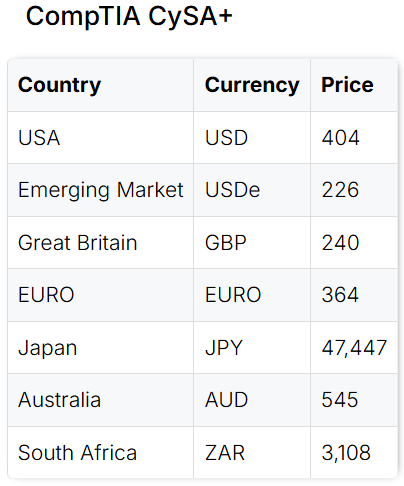Click the Emerging Market cell
The image size is (404, 486).
[x=101, y=190]
